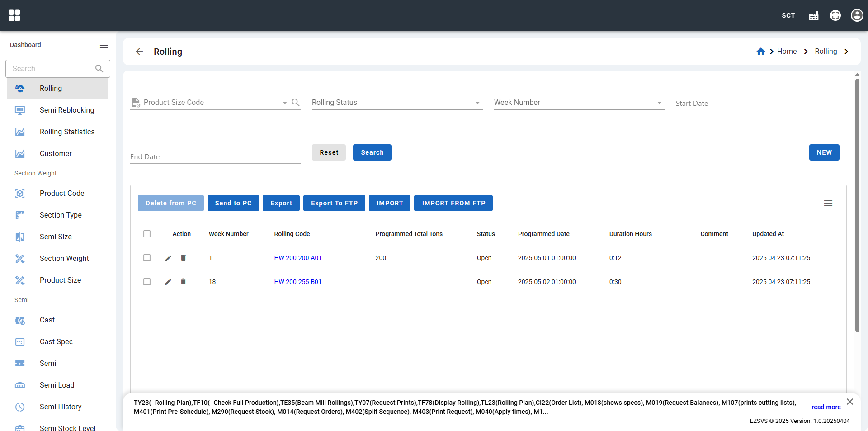The width and height of the screenshot is (868, 431).
Task: Open the factory icon in header
Action: click(813, 15)
